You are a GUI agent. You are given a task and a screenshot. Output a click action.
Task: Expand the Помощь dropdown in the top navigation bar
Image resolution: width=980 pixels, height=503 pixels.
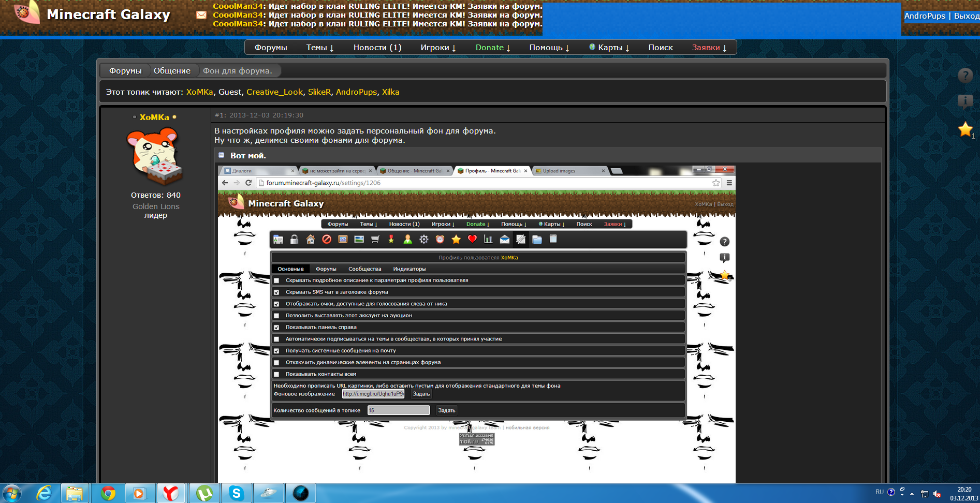click(x=549, y=48)
